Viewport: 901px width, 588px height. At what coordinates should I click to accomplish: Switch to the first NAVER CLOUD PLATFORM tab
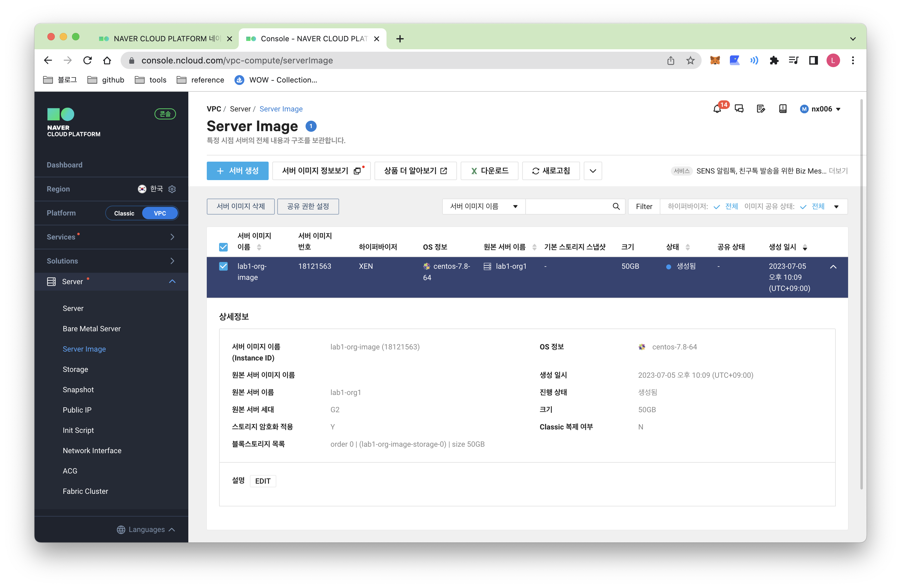coord(163,38)
